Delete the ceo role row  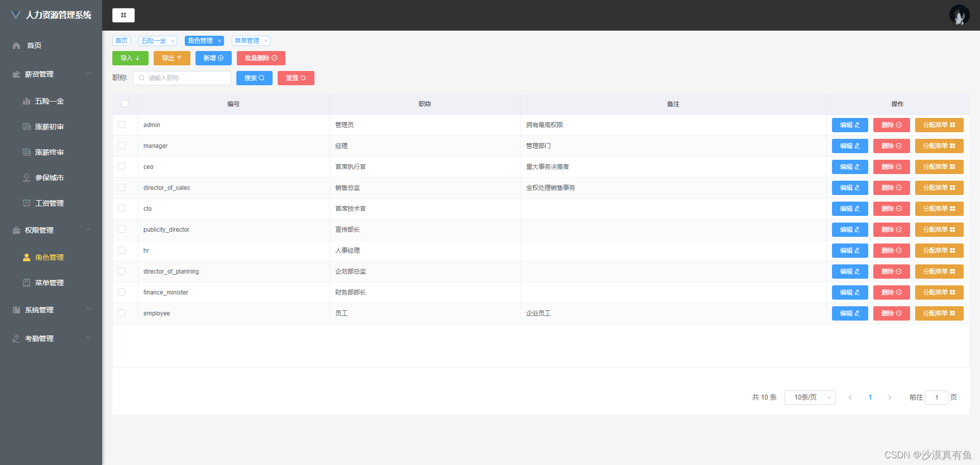coord(891,167)
